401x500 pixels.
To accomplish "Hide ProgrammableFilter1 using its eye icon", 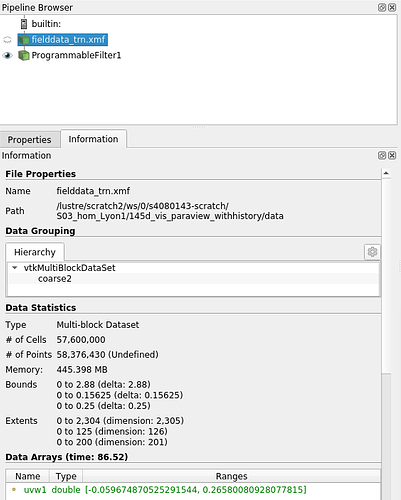I will coord(7,55).
